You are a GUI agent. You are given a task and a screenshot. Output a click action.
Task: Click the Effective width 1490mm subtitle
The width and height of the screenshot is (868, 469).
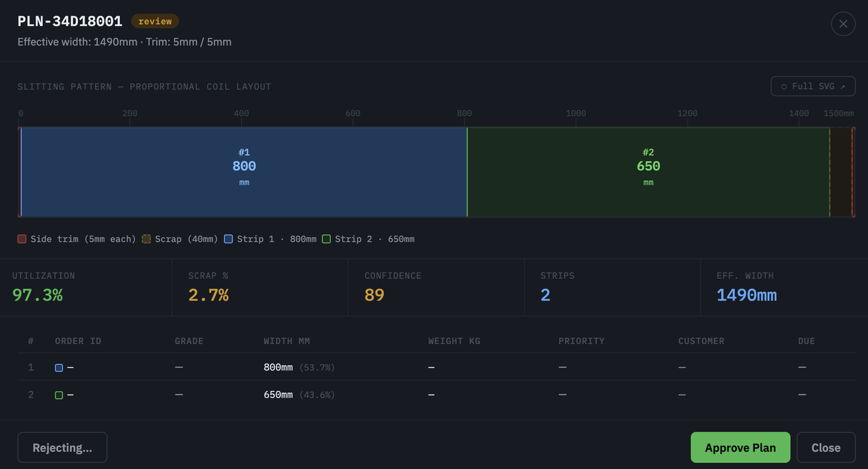pos(125,42)
